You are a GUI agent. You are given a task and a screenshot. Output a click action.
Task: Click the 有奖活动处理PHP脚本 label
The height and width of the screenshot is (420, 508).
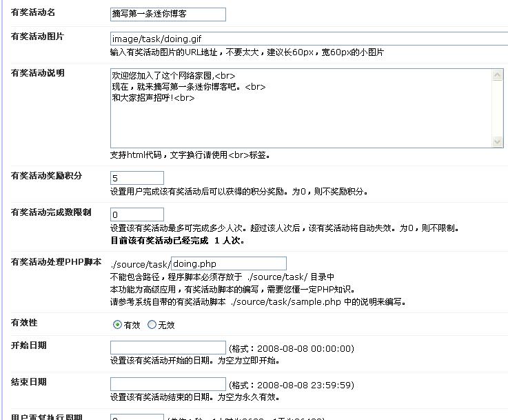pyautogui.click(x=56, y=262)
